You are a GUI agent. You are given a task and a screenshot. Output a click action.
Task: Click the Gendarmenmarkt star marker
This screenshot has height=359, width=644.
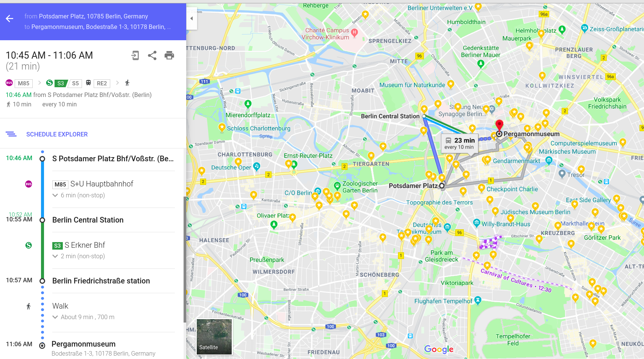[x=488, y=160]
